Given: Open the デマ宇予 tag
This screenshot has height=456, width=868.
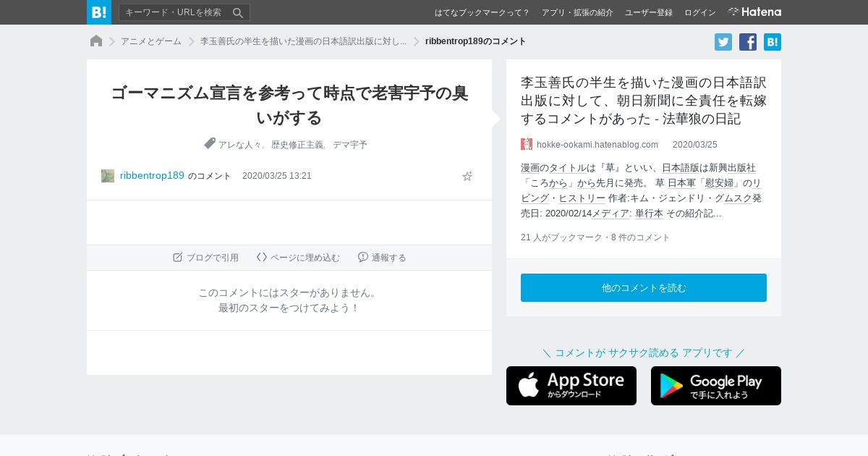Looking at the screenshot, I should (350, 145).
